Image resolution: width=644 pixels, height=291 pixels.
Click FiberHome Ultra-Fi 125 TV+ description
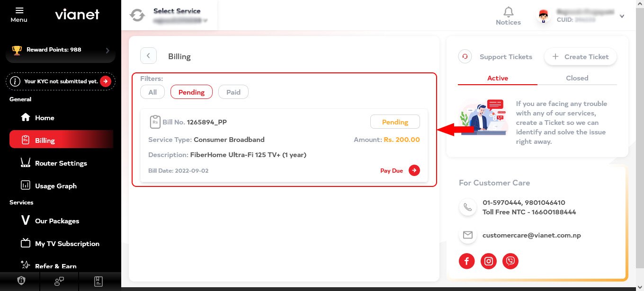(x=248, y=155)
